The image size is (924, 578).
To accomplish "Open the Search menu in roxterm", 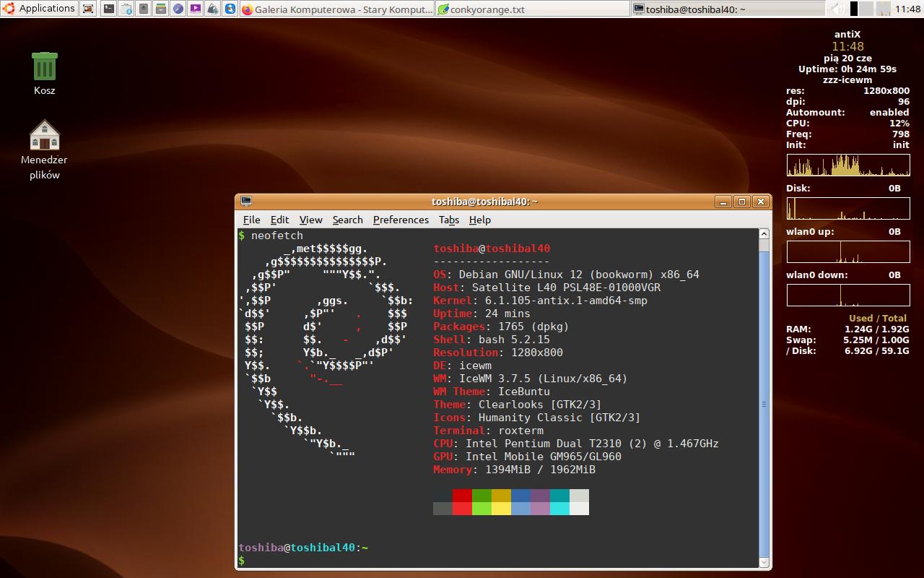I will click(x=347, y=220).
